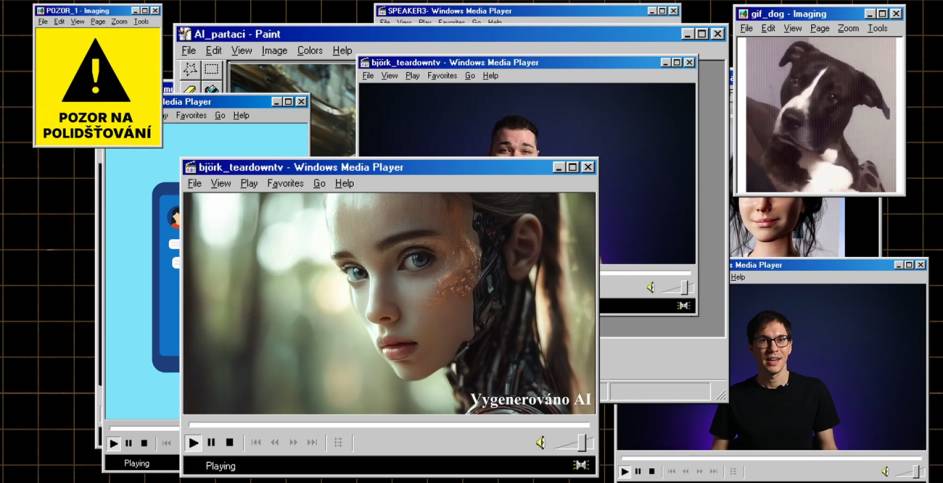Open Help menu in rear björk_teardowntv player
The height and width of the screenshot is (483, 943).
pos(491,76)
